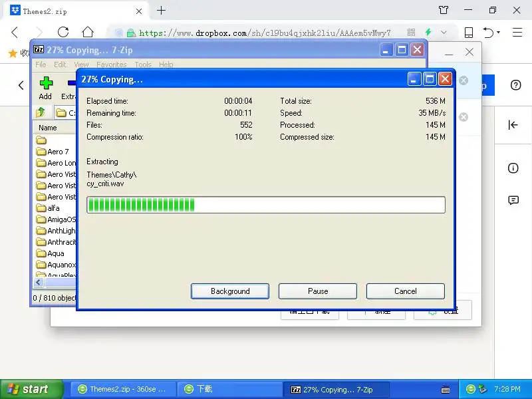Viewport: 532px width, 399px height.
Task: Click the browser forward arrow
Action: (39, 32)
